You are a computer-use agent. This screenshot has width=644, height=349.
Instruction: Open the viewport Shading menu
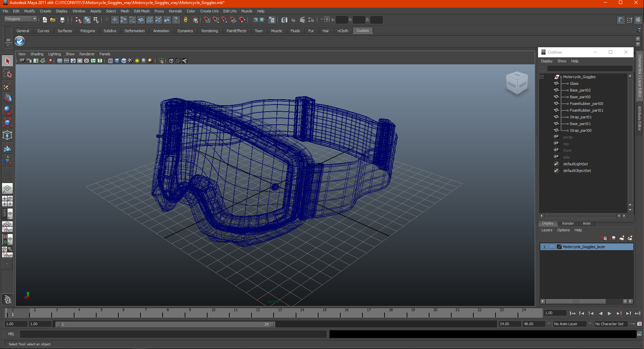point(37,54)
